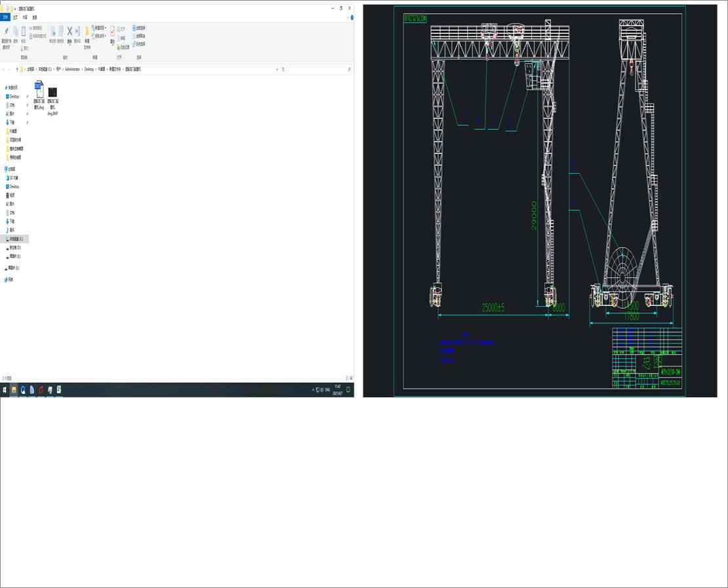
Task: Switch to the Home ribbon tab
Action: (15, 17)
